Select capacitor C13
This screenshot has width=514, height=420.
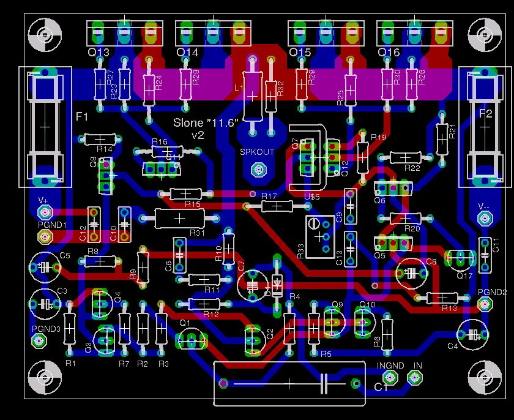(x=351, y=249)
